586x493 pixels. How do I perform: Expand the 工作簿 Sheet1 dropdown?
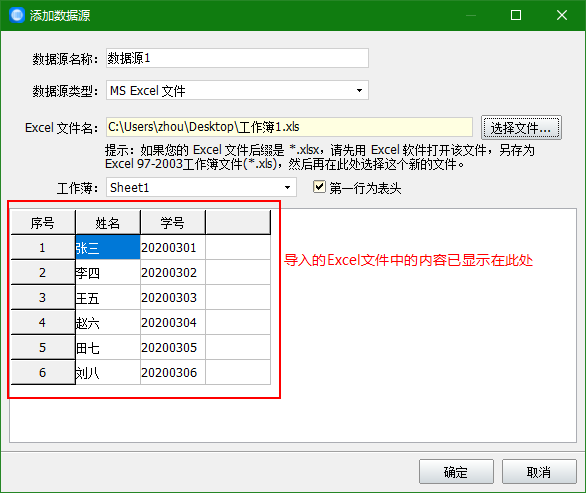201,187
